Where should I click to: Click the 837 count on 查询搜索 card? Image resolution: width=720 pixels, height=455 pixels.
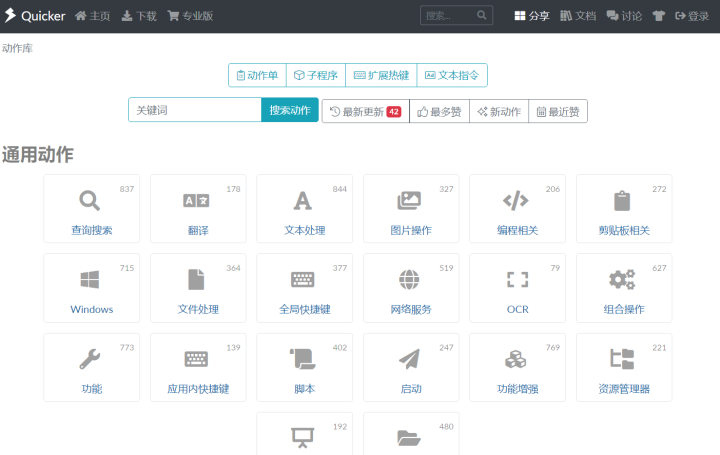click(x=127, y=189)
